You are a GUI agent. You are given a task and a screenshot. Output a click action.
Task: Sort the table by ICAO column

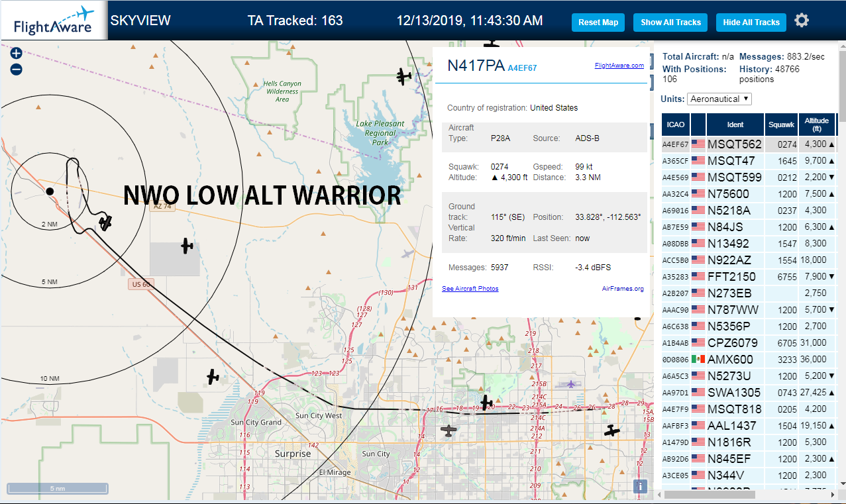tap(676, 125)
